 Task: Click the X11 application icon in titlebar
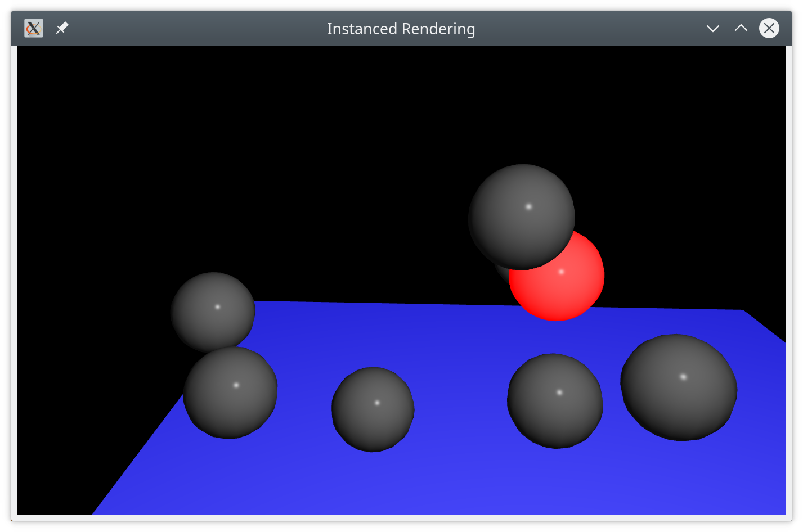(x=34, y=28)
